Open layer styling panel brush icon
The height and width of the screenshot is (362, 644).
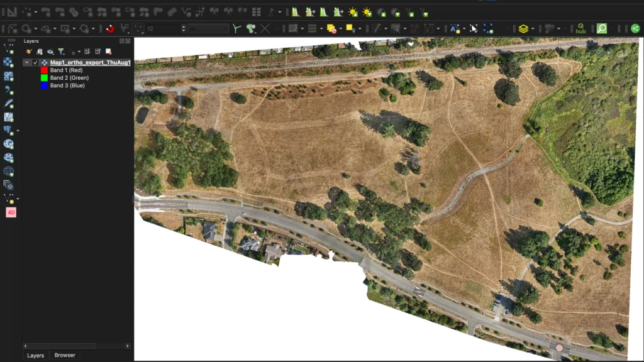pyautogui.click(x=29, y=52)
